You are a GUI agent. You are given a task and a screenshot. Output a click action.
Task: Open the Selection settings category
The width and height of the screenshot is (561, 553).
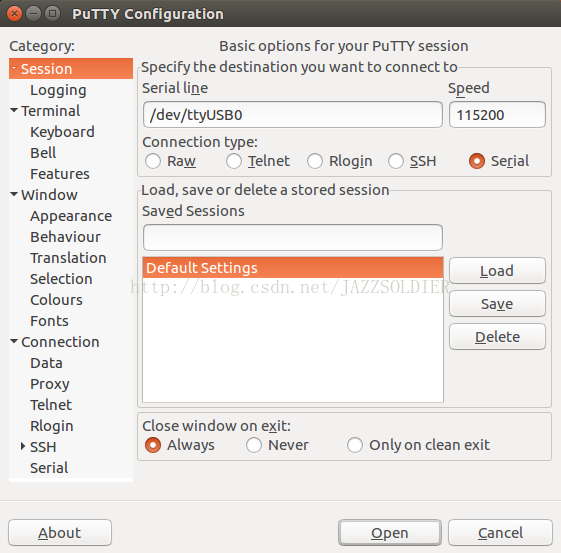tap(61, 279)
